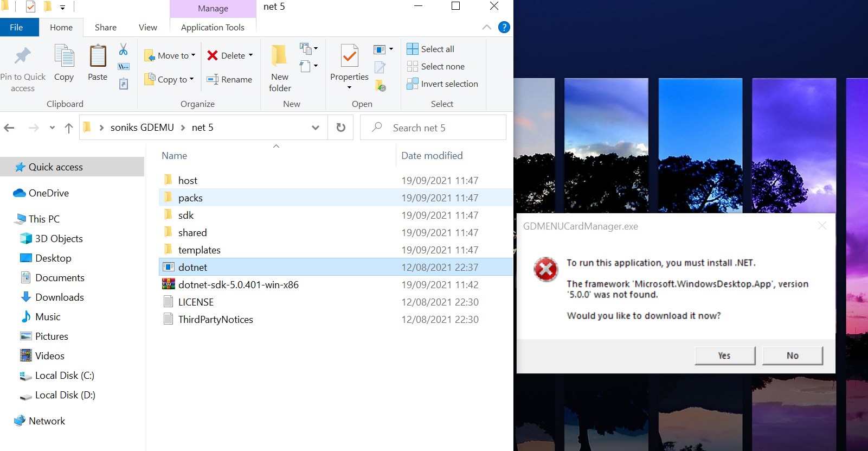
Task: Click Yes in the GDMENUCardManager dialog
Action: point(724,355)
